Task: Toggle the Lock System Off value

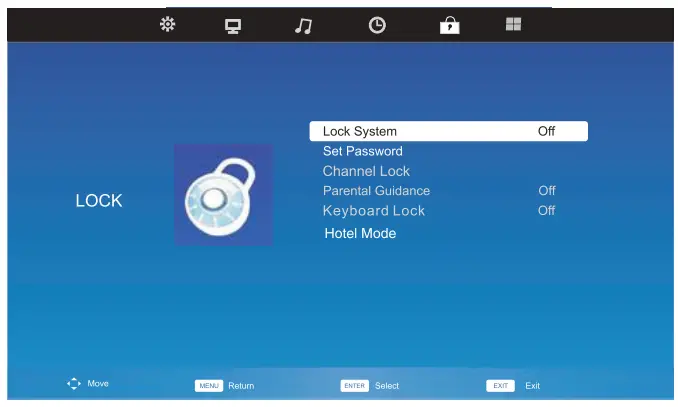Action: (546, 131)
